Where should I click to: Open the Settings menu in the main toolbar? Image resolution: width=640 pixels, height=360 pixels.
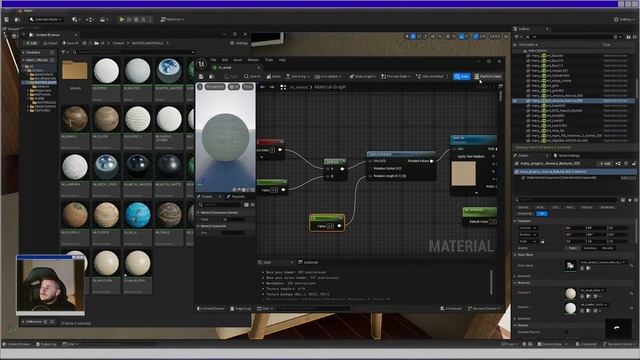point(624,19)
